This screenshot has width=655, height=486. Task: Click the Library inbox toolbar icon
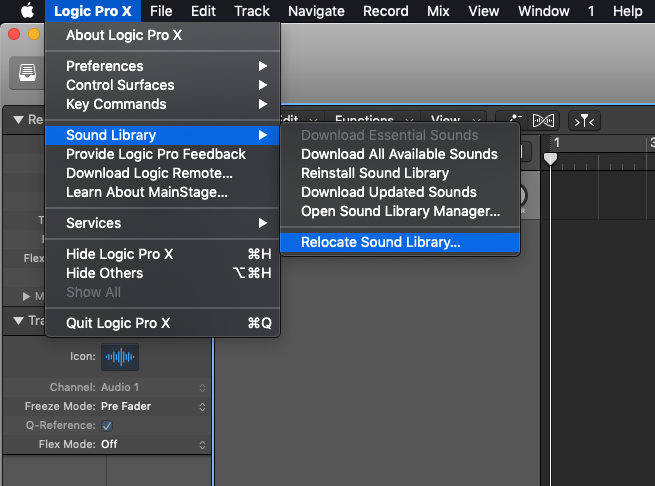(27, 73)
